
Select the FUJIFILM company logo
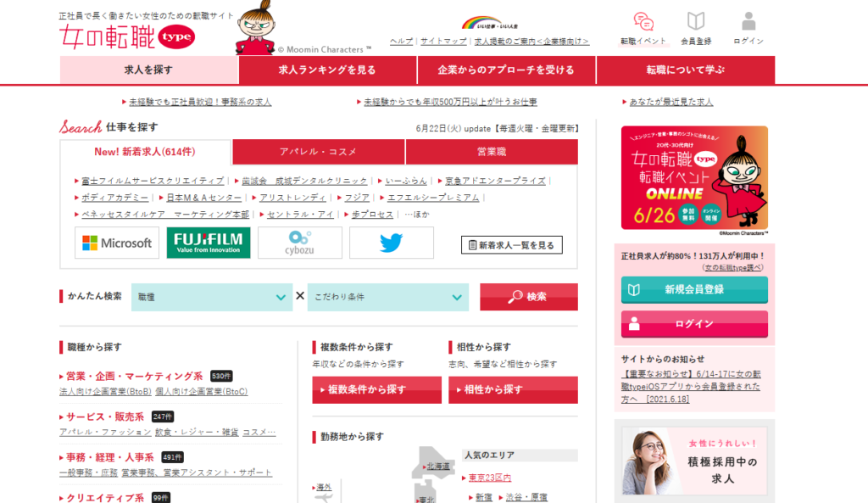(x=208, y=243)
